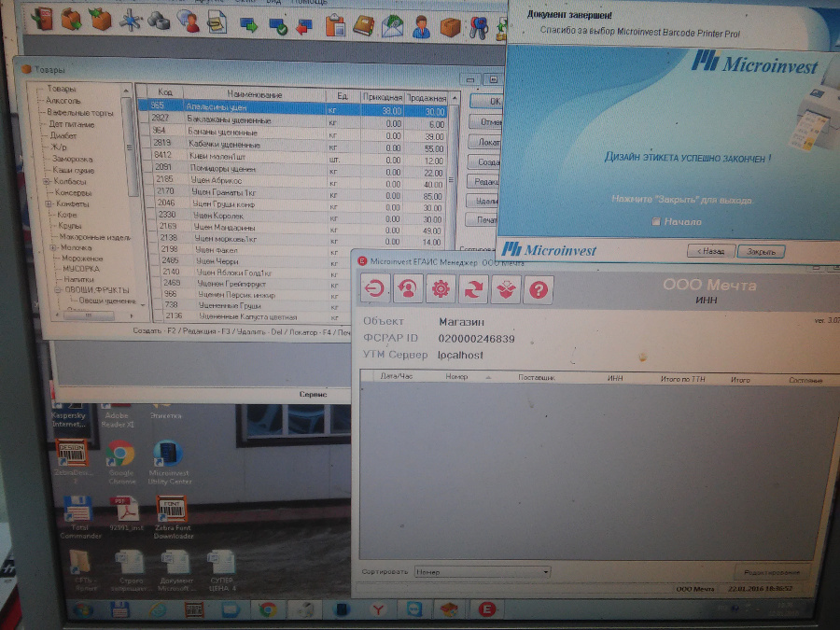Viewport: 840px width, 630px height.
Task: Click the red E ЕГАИС taskbar icon
Action: 486,609
